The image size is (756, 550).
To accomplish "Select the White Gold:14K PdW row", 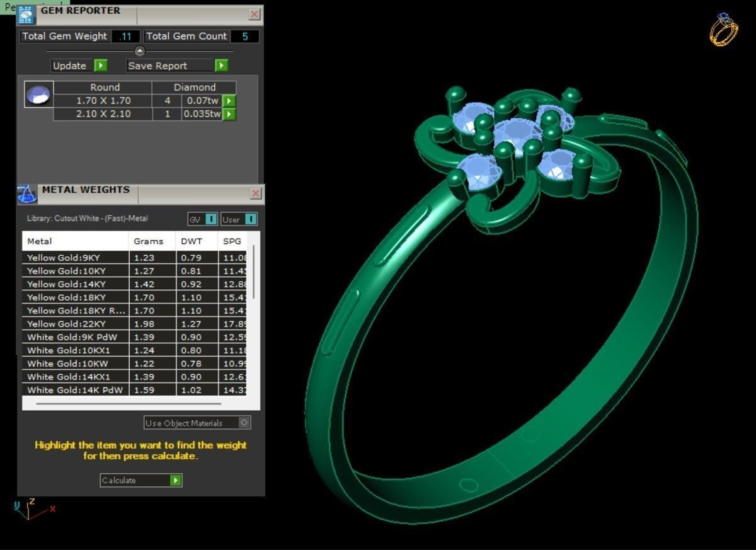I will (135, 390).
